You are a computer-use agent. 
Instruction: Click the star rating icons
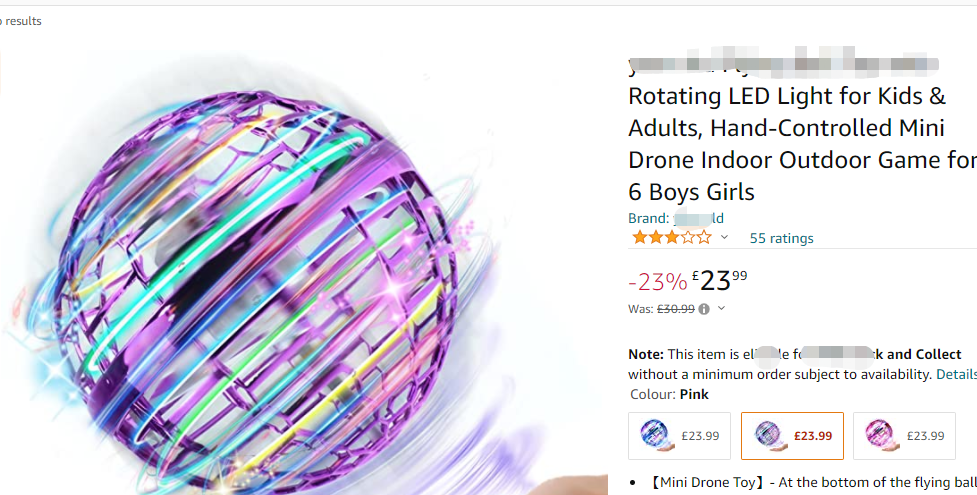tap(671, 238)
